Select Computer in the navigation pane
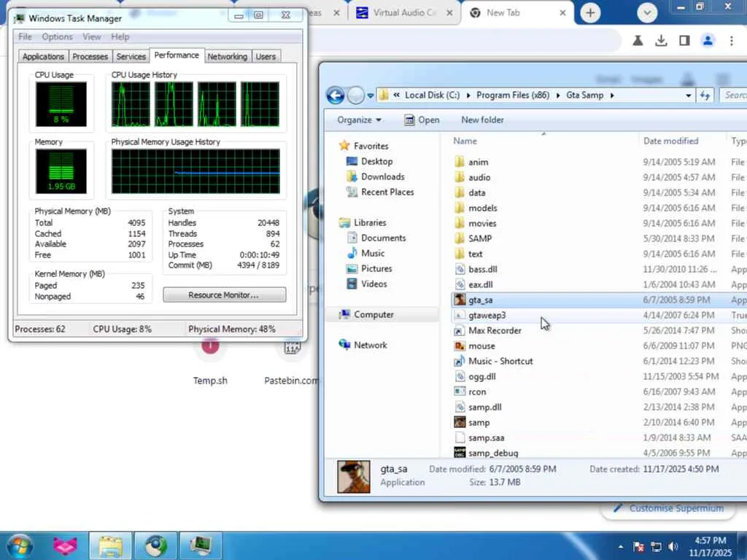 [x=373, y=314]
